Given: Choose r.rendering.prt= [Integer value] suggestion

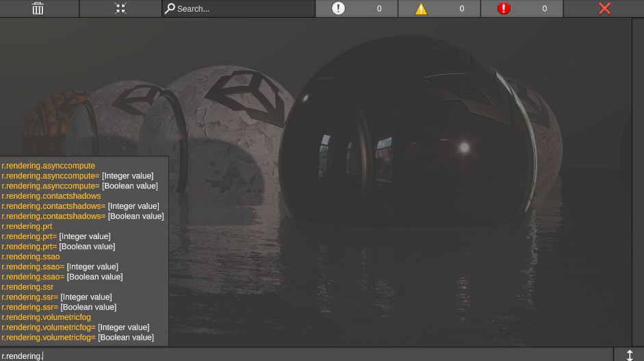Looking at the screenshot, I should click(x=56, y=236).
